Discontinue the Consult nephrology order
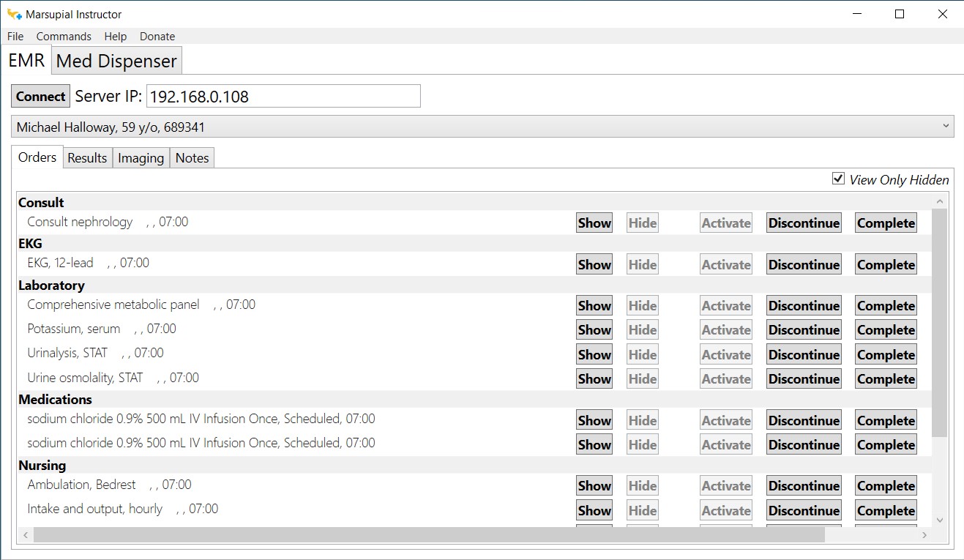Screen dimensions: 964x560 click(x=804, y=223)
